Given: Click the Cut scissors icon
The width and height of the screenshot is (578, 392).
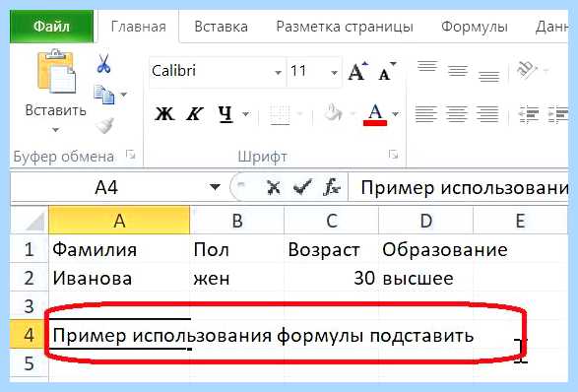Looking at the screenshot, I should coord(104,63).
